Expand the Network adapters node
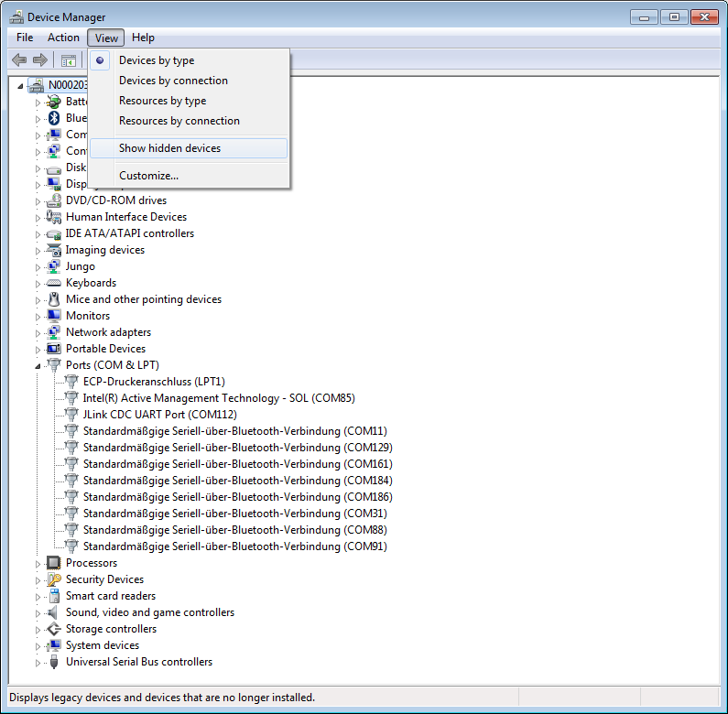728x714 pixels. point(38,332)
